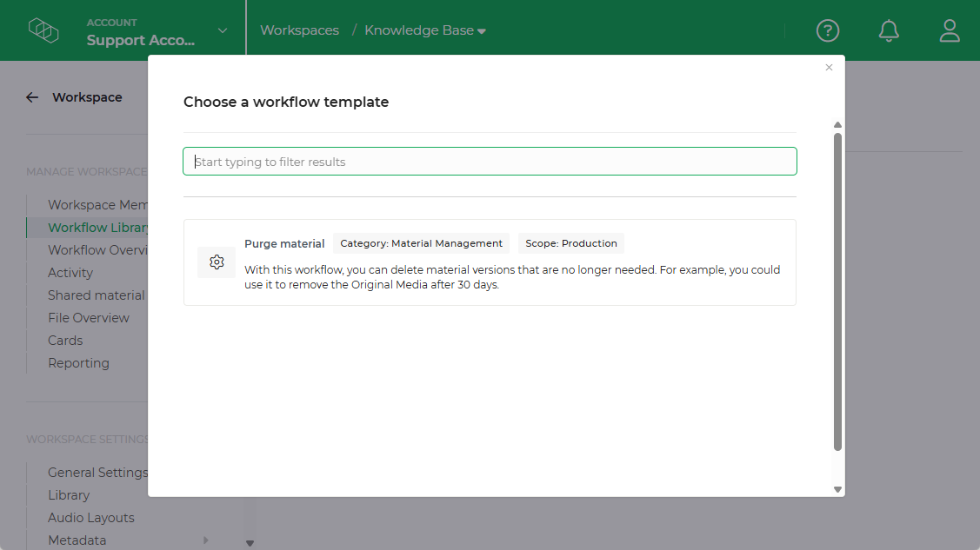Open the Activity sidebar item

[x=70, y=273]
